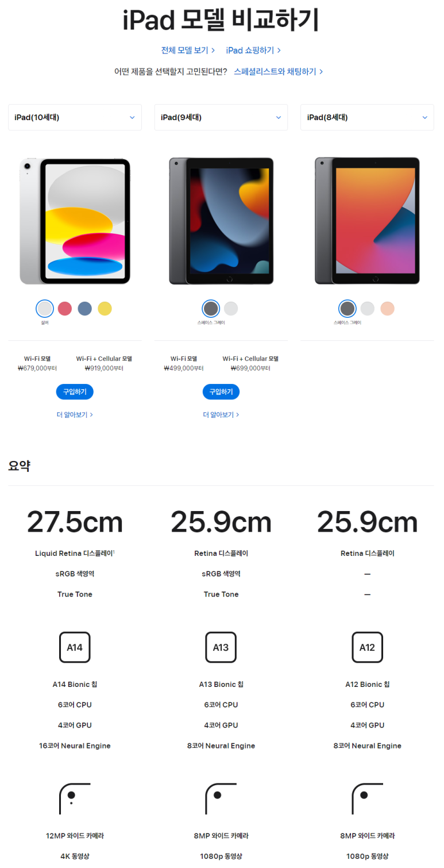Click 구입하기 button for iPad 10th generation
The width and height of the screenshot is (444, 868).
75,391
